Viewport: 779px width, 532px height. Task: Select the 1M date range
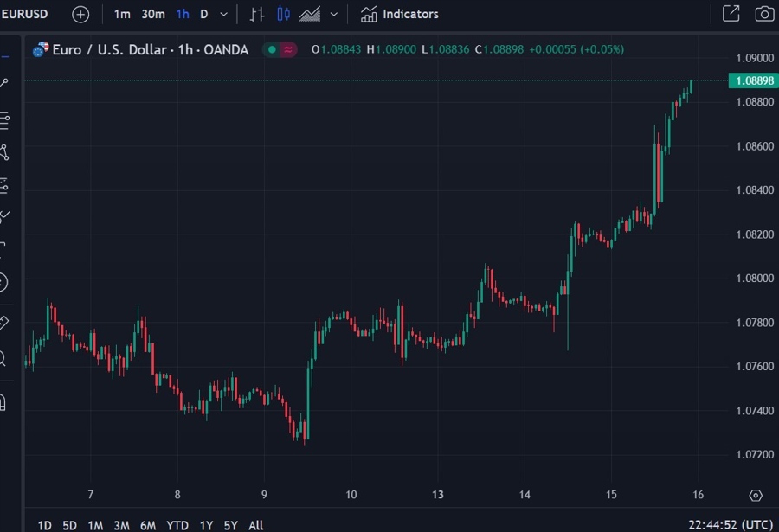[95, 525]
